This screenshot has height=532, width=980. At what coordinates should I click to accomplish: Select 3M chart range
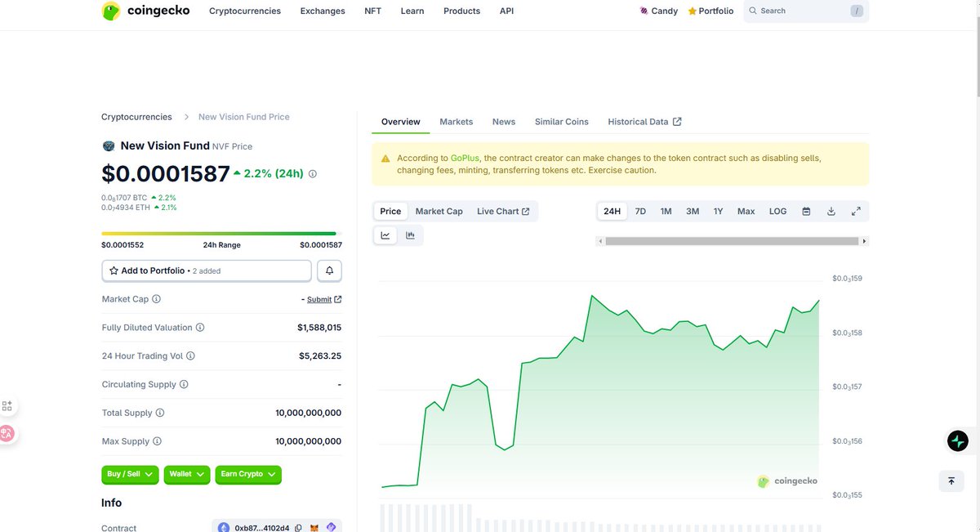pyautogui.click(x=693, y=212)
